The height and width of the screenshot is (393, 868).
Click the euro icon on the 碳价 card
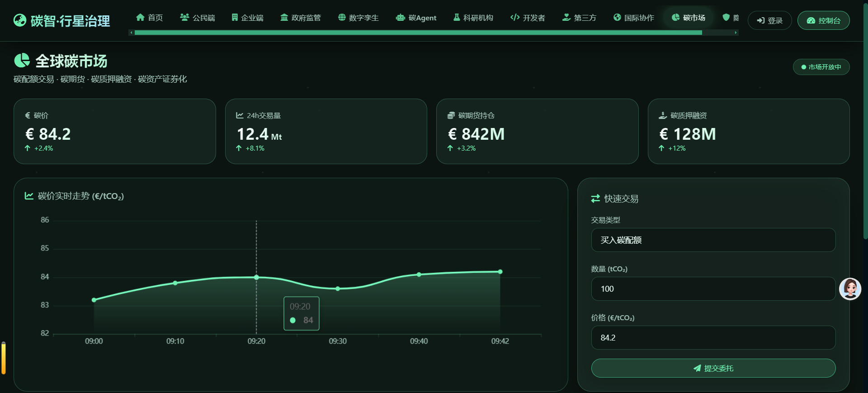click(28, 115)
